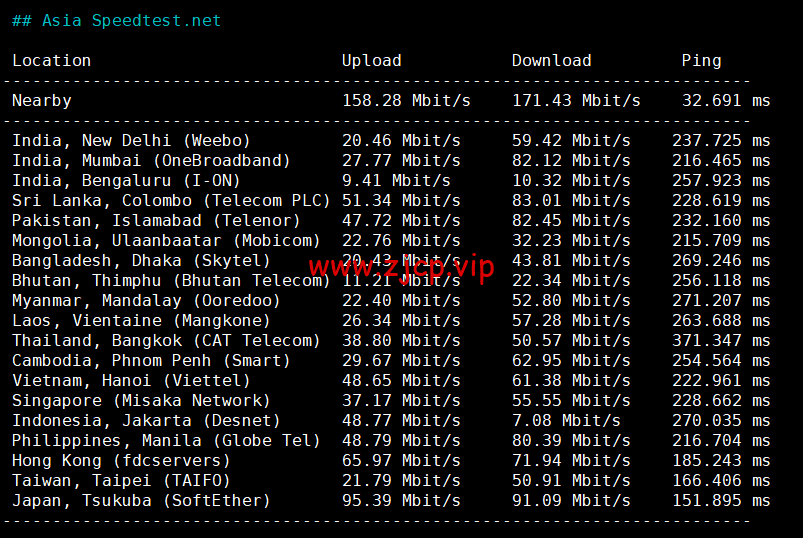Click ping value '232.160 ms'
This screenshot has height=538, width=803.
point(721,220)
